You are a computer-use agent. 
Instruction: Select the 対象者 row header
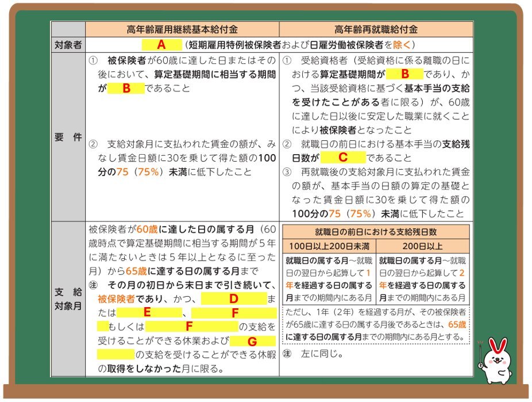click(x=68, y=45)
